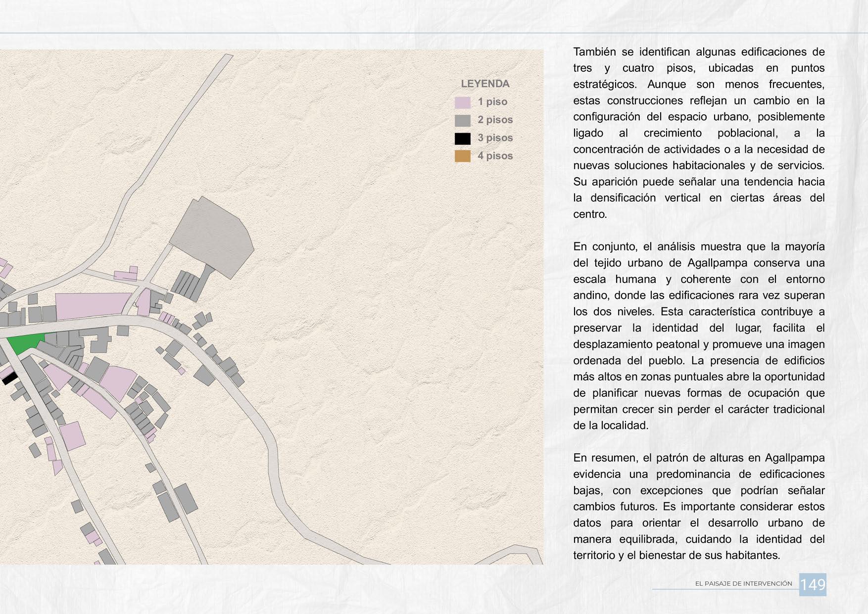Click the paragraph starting 'También se identifican'

[x=699, y=133]
